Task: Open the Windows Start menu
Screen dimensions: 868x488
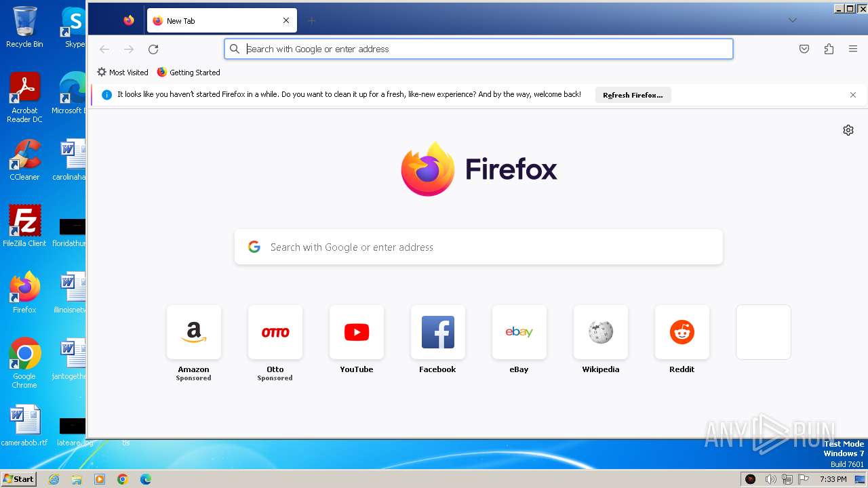Action: pos(18,479)
